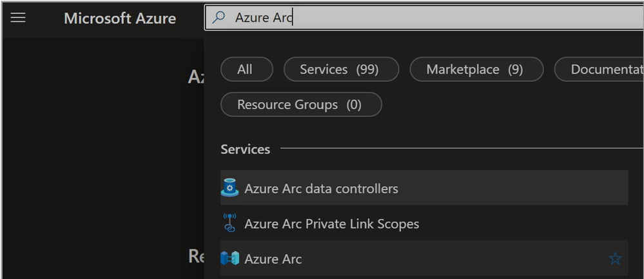The width and height of the screenshot is (644, 279).
Task: Go to Microsoft Azure home title
Action: (120, 18)
